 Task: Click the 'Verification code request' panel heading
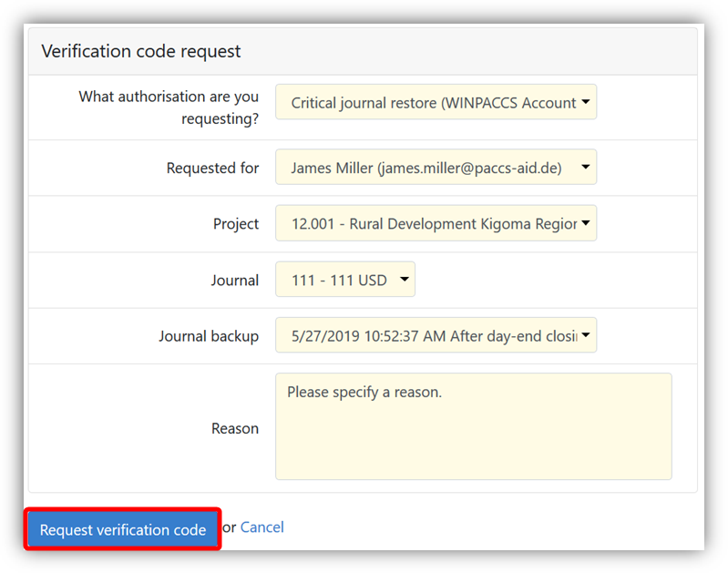point(141,51)
